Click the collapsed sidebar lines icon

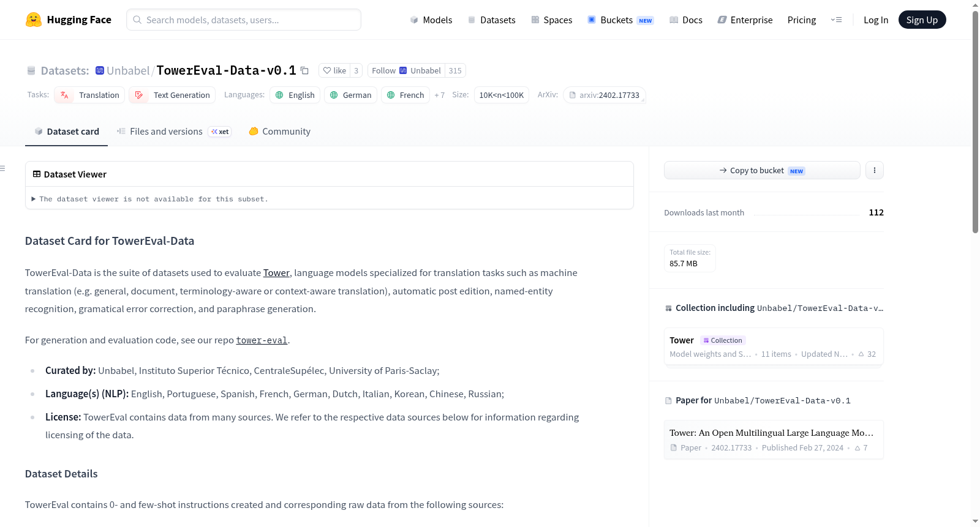tap(2, 168)
